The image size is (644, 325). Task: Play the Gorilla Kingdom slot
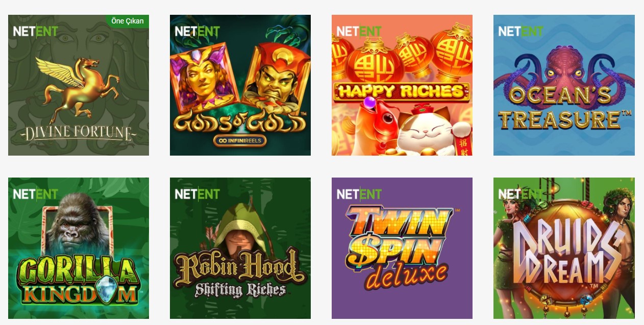pyautogui.click(x=79, y=248)
